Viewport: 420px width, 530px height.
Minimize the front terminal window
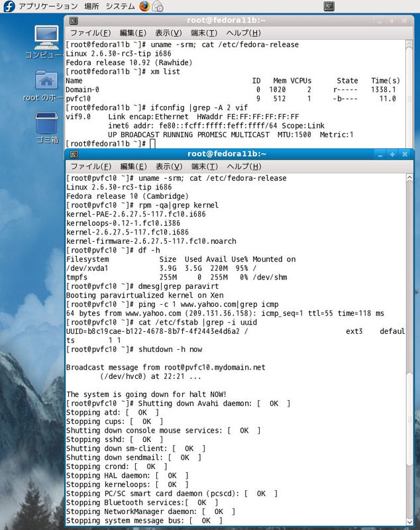click(x=380, y=154)
